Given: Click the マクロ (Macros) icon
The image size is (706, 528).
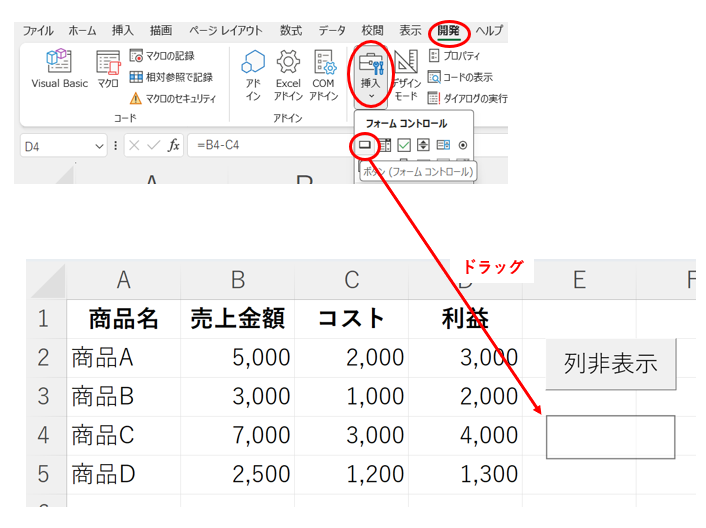Looking at the screenshot, I should point(108,70).
